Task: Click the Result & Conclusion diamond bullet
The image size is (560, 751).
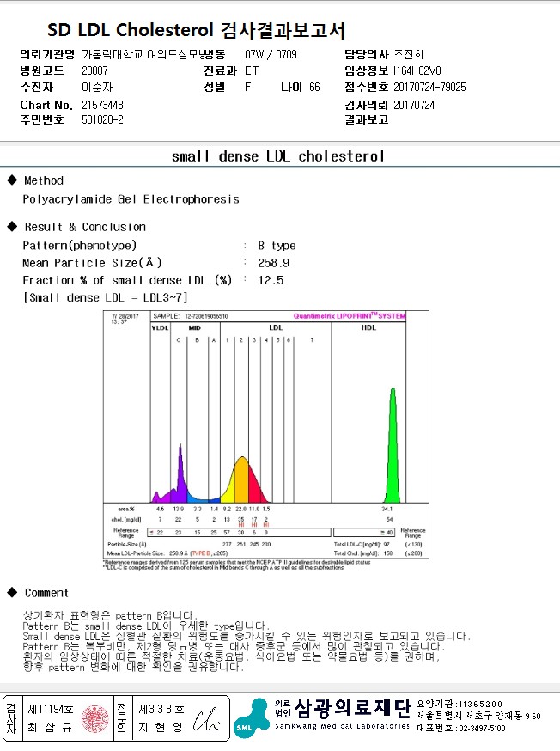Action: tap(12, 227)
